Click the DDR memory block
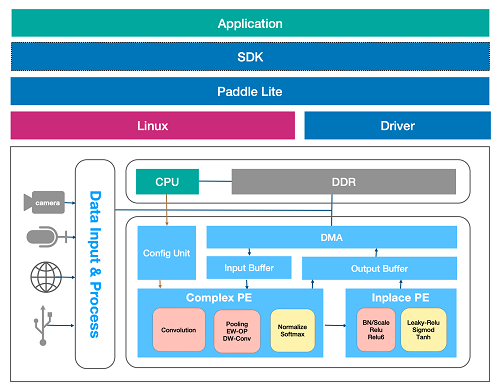Screen dimensions: 500x392 [x=344, y=182]
